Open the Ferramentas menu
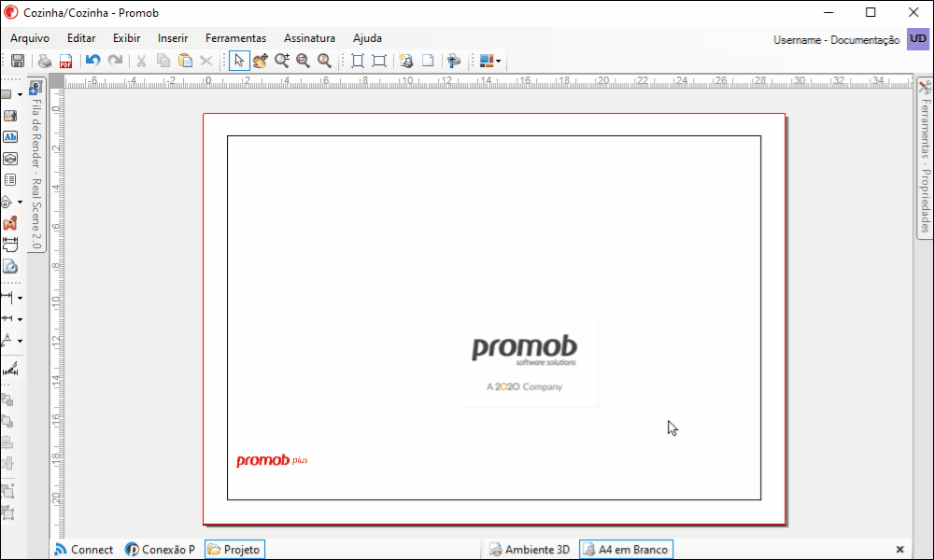This screenshot has height=560, width=934. point(236,38)
